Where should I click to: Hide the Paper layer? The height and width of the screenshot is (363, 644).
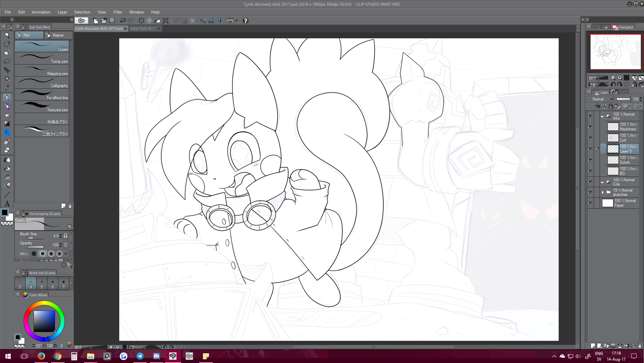(x=590, y=203)
